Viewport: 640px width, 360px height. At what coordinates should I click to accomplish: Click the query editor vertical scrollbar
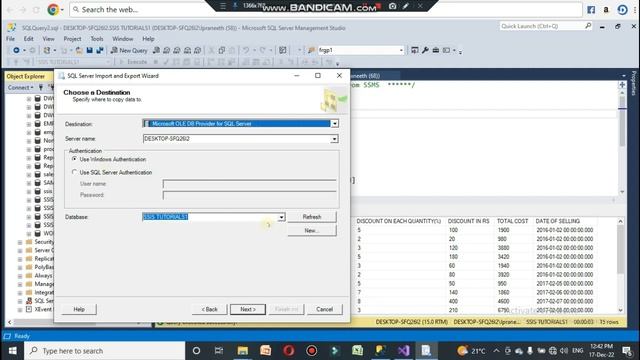(x=622, y=141)
